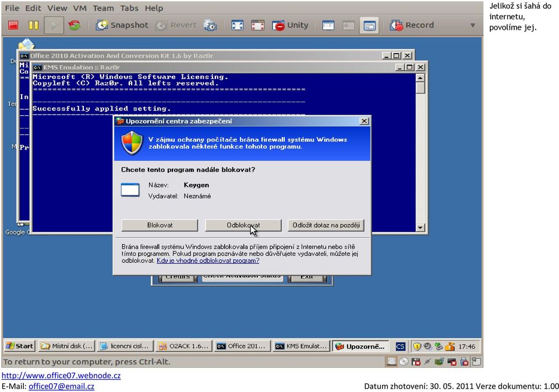This screenshot has width=559, height=392.
Task: Click the Windows security shield icon
Action: pos(132,142)
